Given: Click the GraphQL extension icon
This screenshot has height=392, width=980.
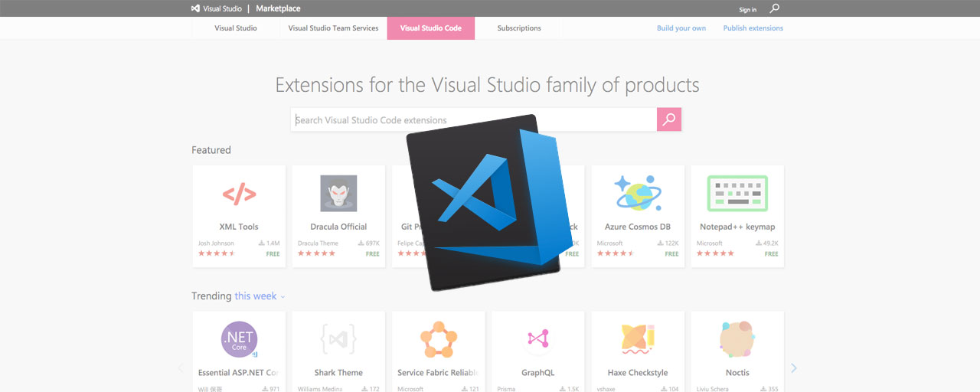Looking at the screenshot, I should [537, 338].
